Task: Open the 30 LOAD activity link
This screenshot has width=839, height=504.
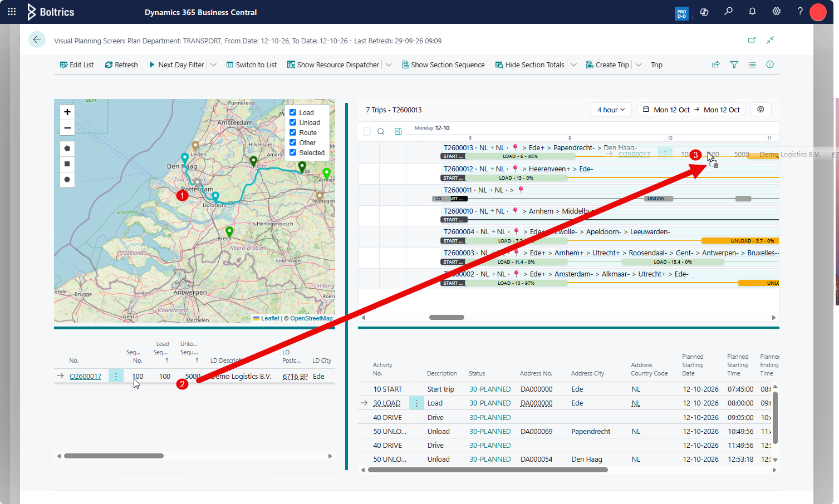Action: point(387,403)
